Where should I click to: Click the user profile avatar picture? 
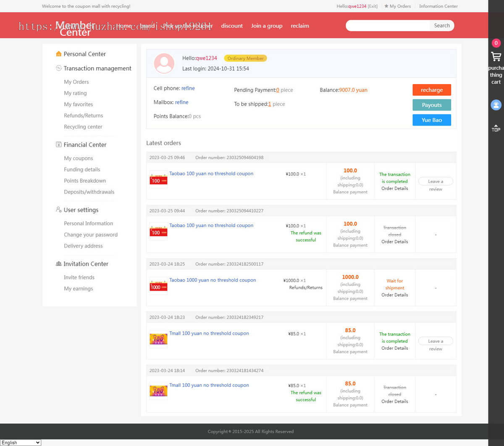164,63
